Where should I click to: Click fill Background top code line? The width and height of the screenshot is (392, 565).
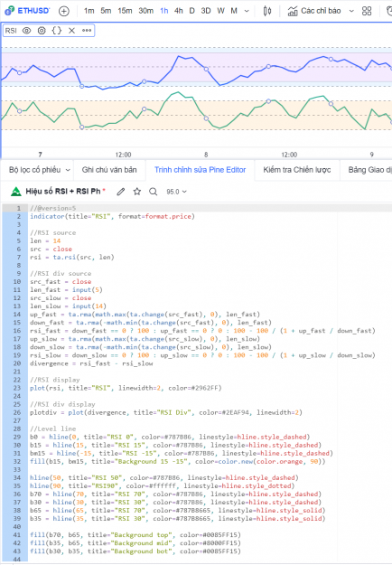(135, 535)
